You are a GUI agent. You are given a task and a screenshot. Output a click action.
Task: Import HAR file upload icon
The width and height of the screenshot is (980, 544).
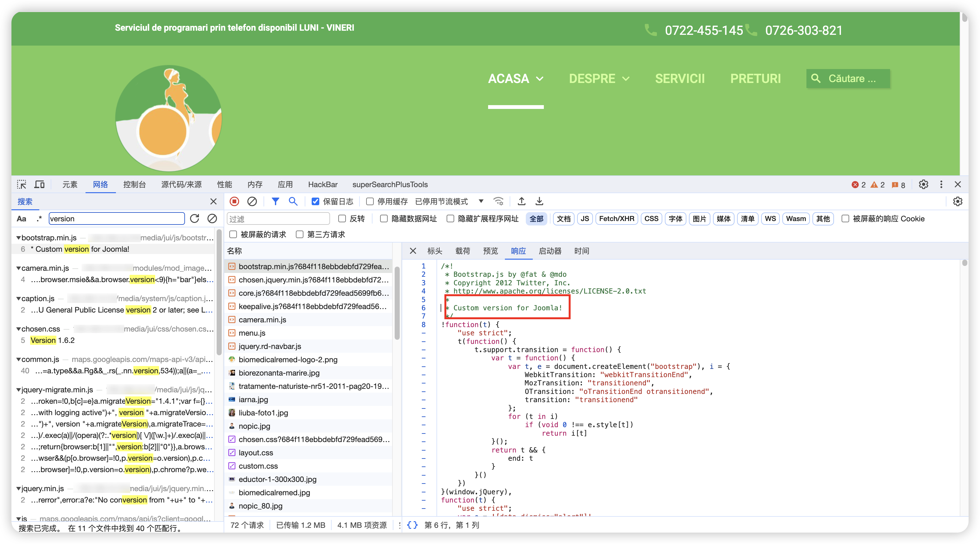coord(522,201)
